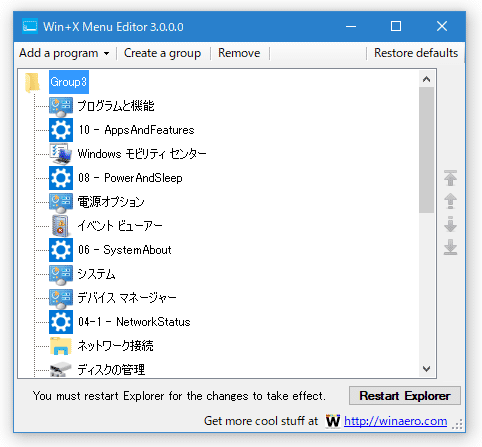Click the icon beside システム

[x=61, y=274]
